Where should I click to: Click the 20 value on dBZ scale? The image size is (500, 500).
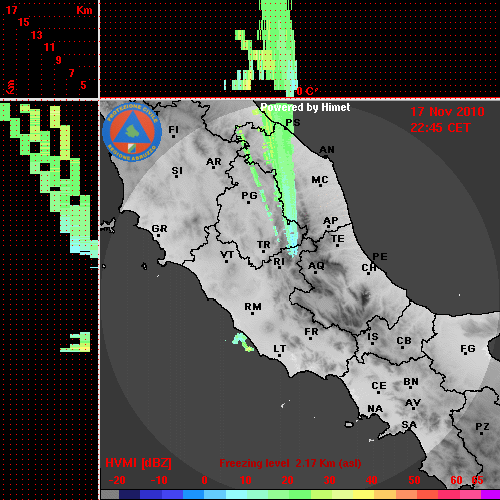(x=287, y=480)
